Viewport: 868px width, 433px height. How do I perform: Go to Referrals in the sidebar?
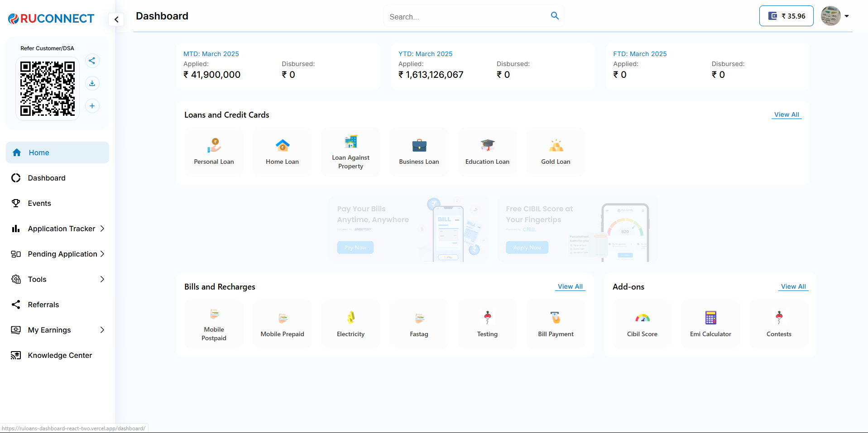tap(43, 305)
